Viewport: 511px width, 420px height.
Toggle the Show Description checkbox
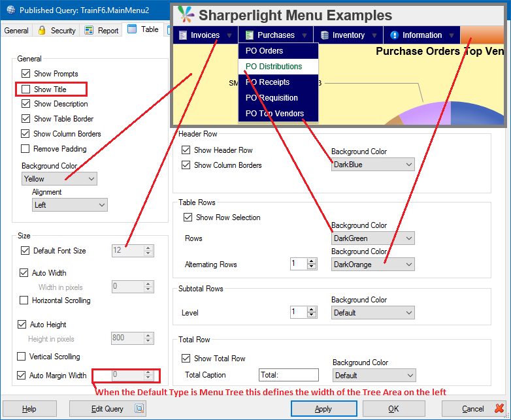[x=25, y=104]
